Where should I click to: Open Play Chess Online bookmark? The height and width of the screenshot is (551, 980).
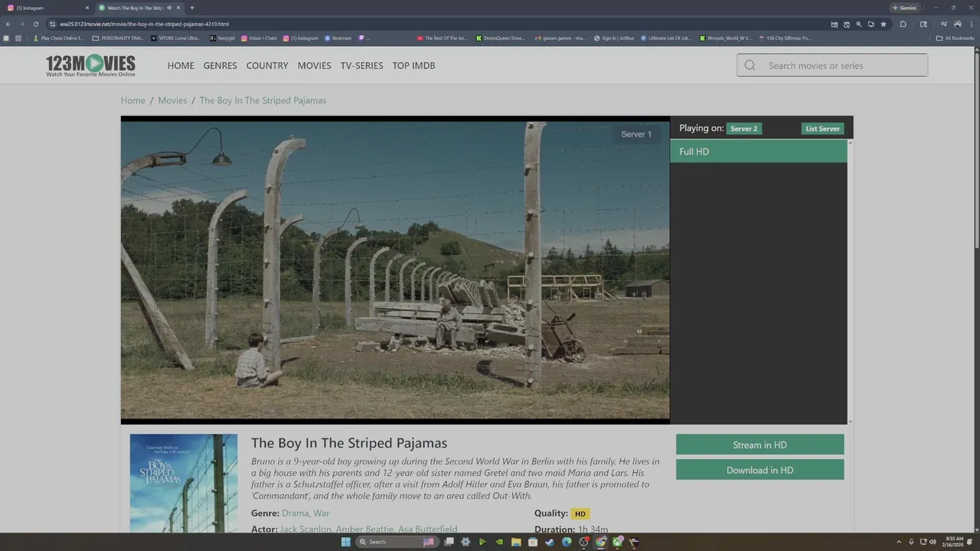click(58, 37)
